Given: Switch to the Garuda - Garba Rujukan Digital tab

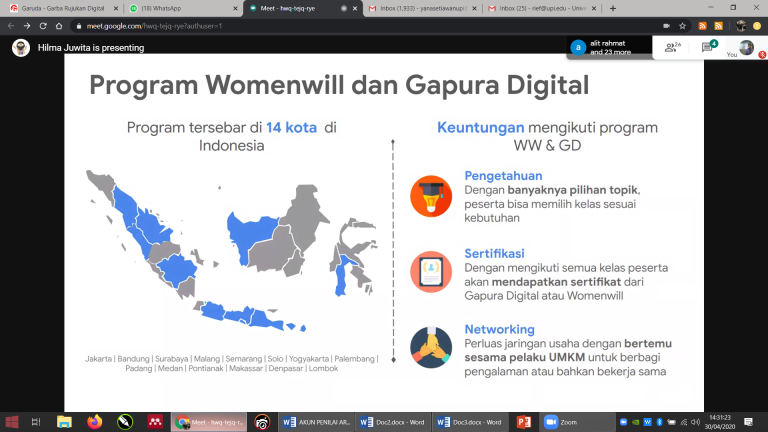Looking at the screenshot, I should click(x=63, y=8).
